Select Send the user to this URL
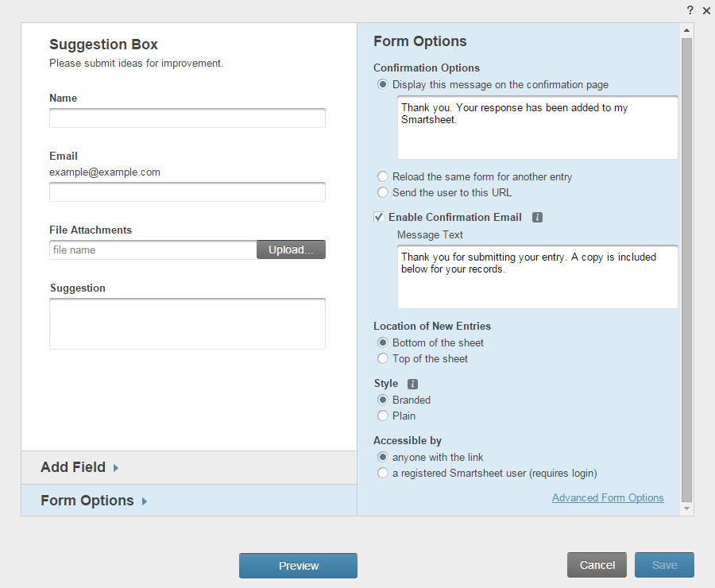This screenshot has height=588, width=715. coord(384,192)
